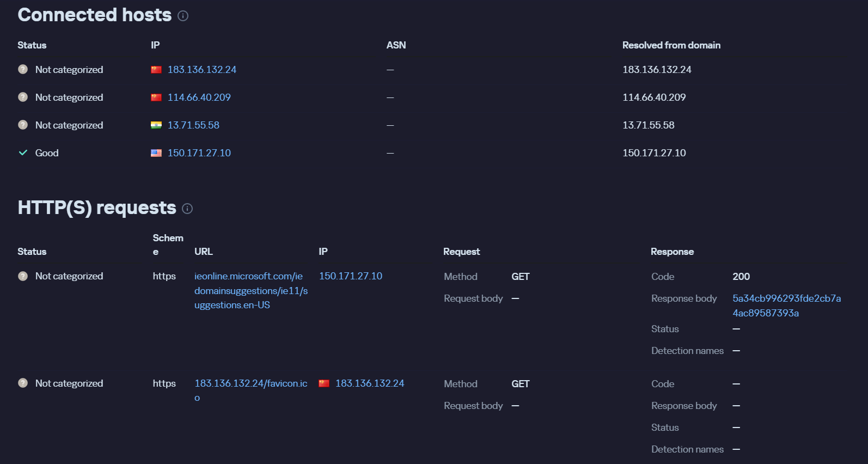The width and height of the screenshot is (868, 464).
Task: Click https scheme of the ieonline.microsoft.com request
Action: [x=164, y=276]
